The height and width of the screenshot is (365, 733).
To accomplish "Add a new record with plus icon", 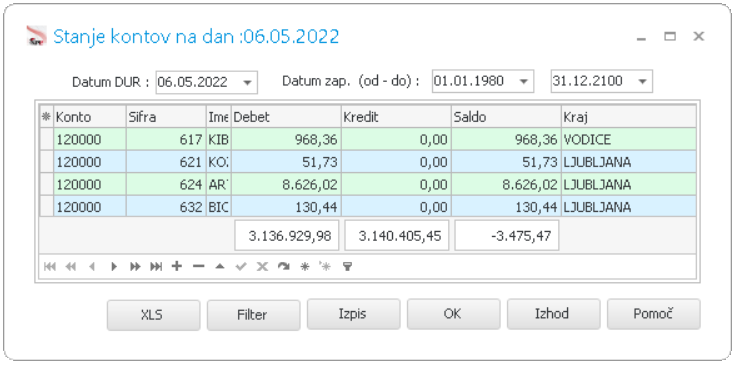I will point(177,266).
